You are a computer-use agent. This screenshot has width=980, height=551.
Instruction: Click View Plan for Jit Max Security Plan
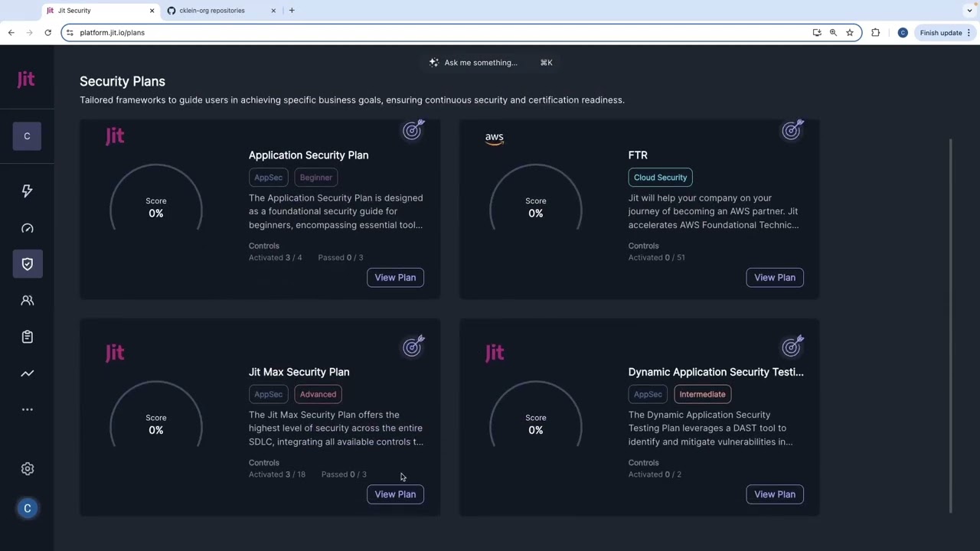click(395, 494)
